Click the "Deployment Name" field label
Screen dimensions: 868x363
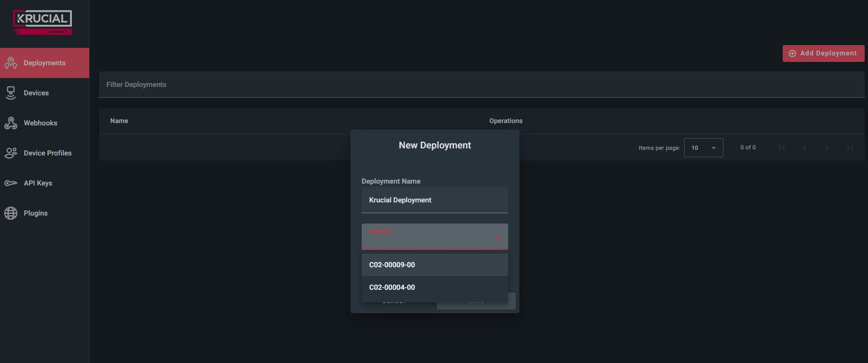point(391,181)
